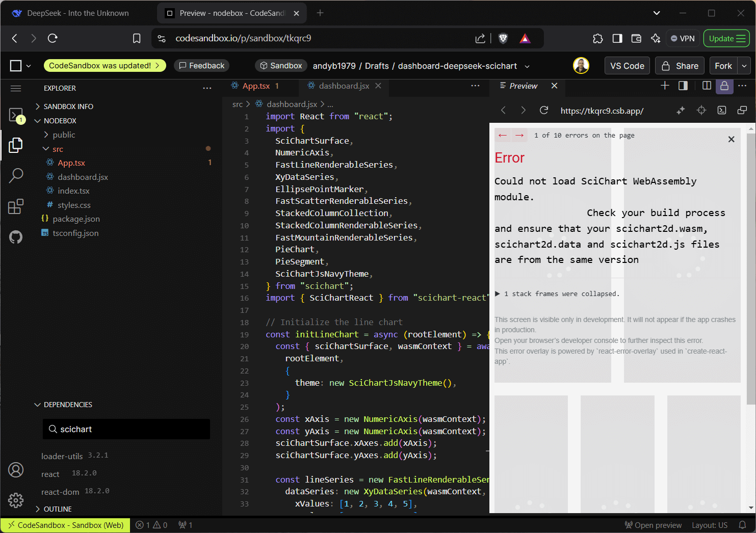Expand the public folder
756x533 pixels.
(64, 135)
